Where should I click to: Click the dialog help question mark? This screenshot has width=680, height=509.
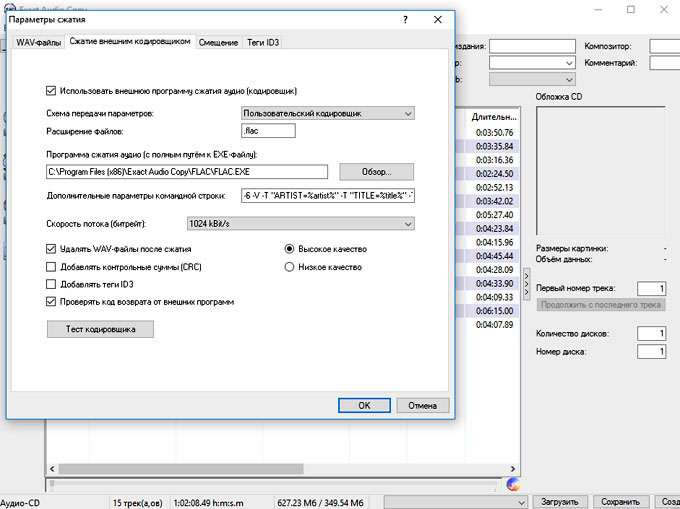coord(404,19)
